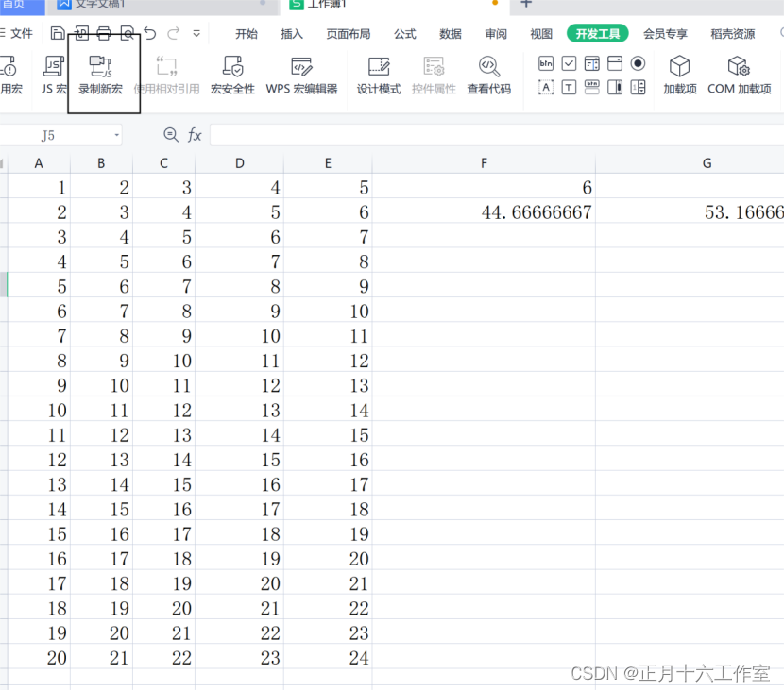Screen dimensions: 784x691
Task: Open 查看代码 view code
Action: [489, 76]
